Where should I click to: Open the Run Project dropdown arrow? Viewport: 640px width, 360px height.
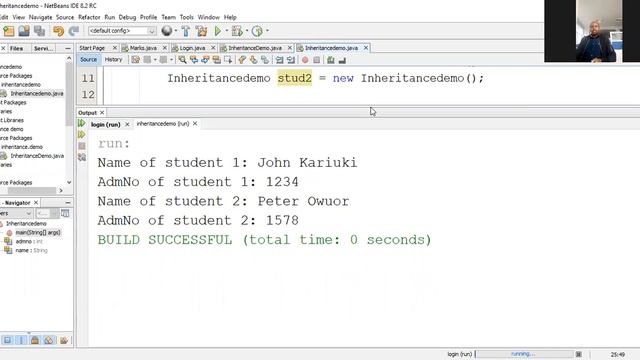pos(227,31)
